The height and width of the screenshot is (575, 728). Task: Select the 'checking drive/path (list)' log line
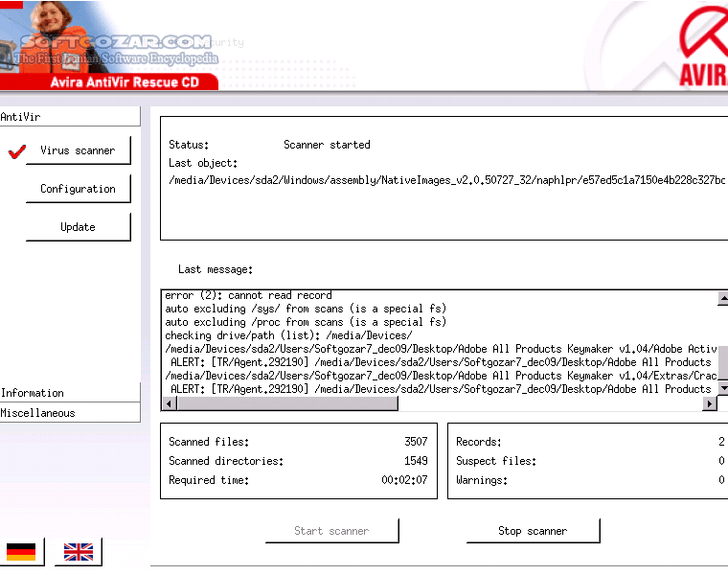point(288,335)
